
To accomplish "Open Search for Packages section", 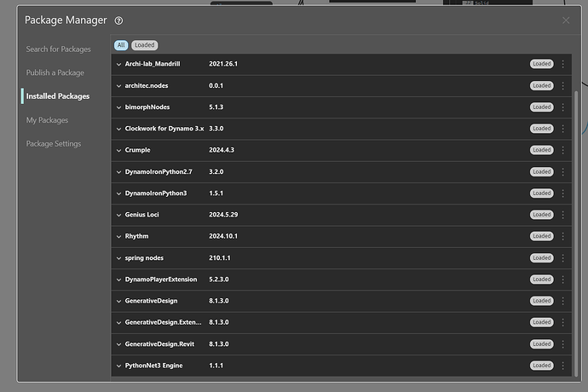I will click(x=58, y=49).
